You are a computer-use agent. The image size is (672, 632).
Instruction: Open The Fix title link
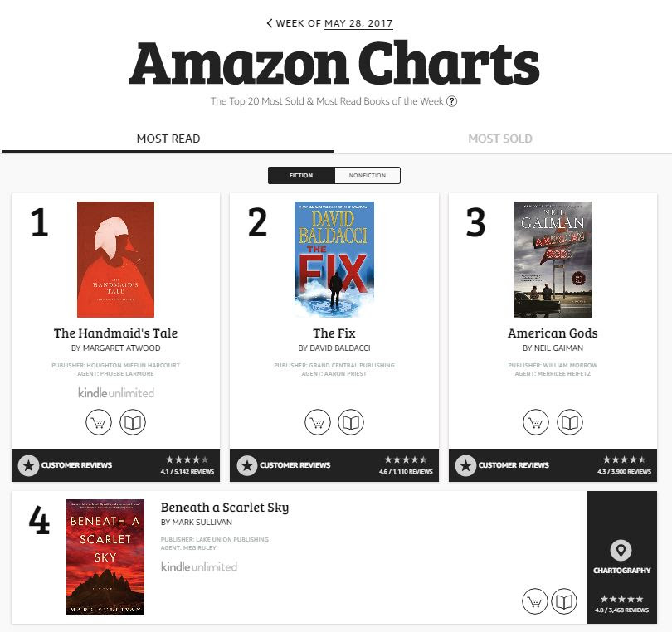(x=334, y=333)
